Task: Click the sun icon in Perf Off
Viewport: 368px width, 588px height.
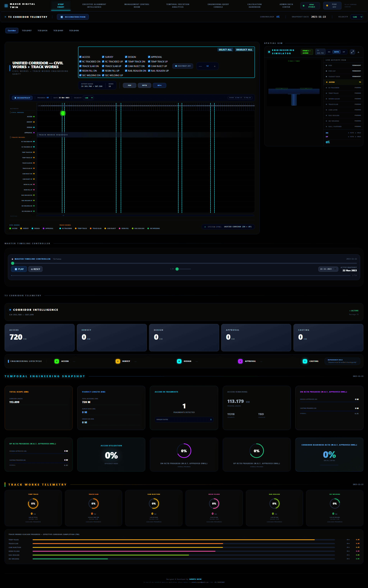Action: point(327,6)
